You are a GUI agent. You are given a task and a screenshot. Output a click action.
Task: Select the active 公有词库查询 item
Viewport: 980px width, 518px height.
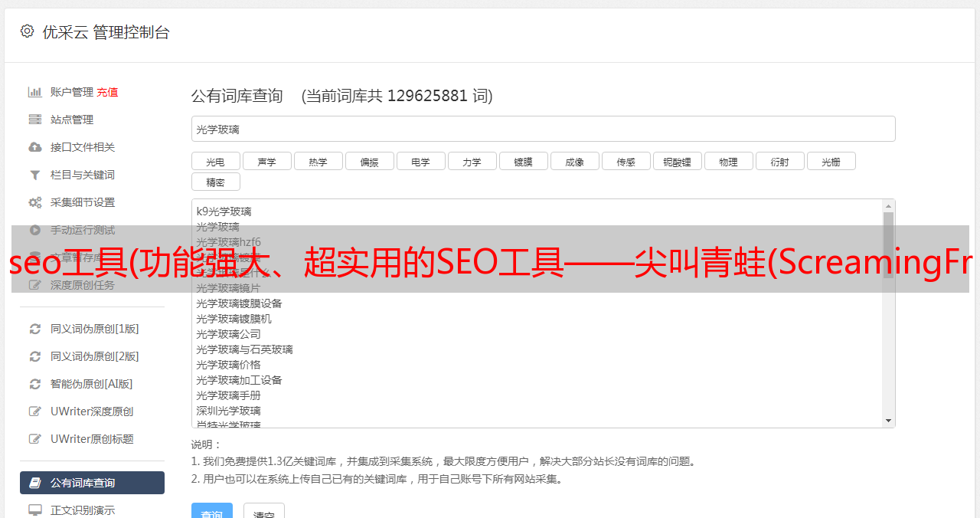coord(92,483)
